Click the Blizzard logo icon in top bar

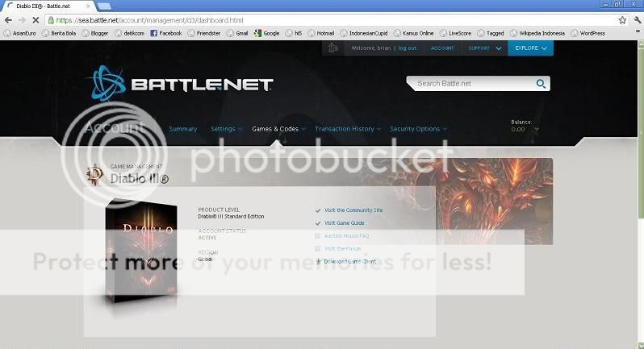click(x=332, y=48)
